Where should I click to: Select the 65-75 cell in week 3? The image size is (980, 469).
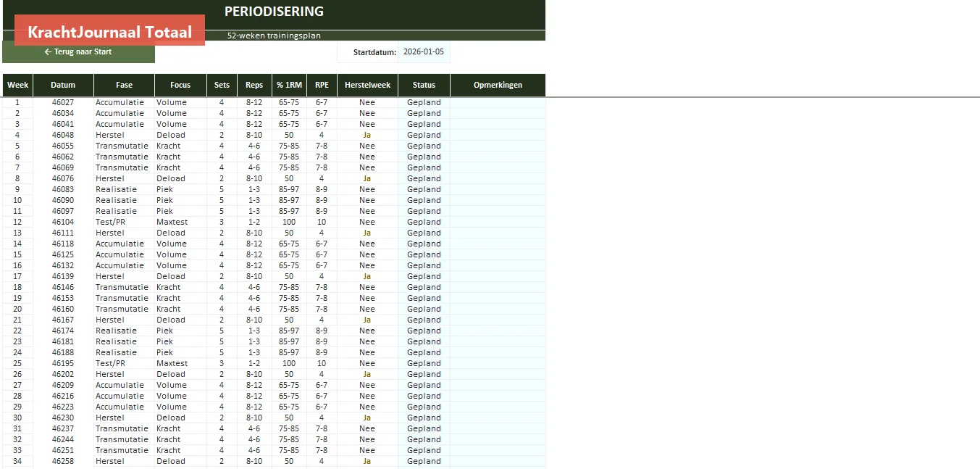(289, 124)
